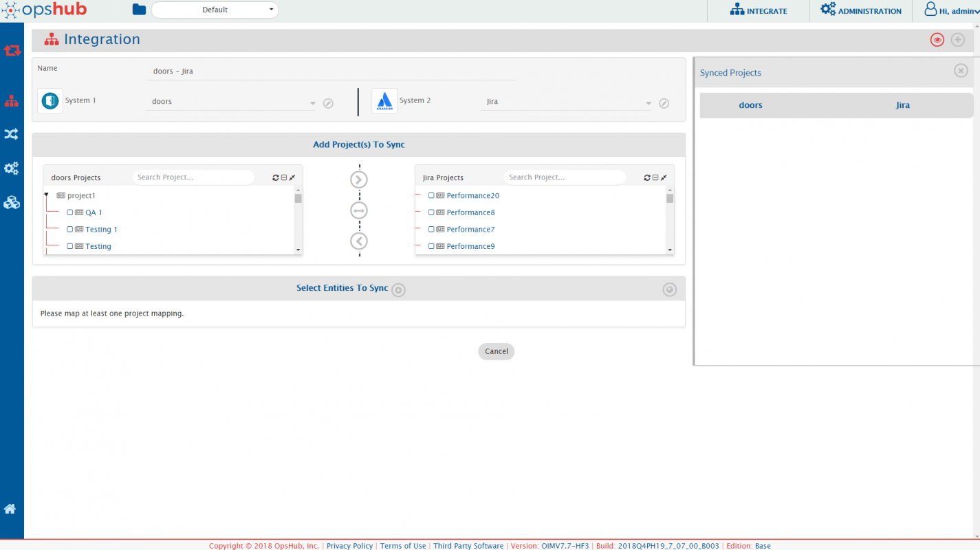980x550 pixels.
Task: Edit System 2 Jira with pencil icon
Action: [664, 103]
